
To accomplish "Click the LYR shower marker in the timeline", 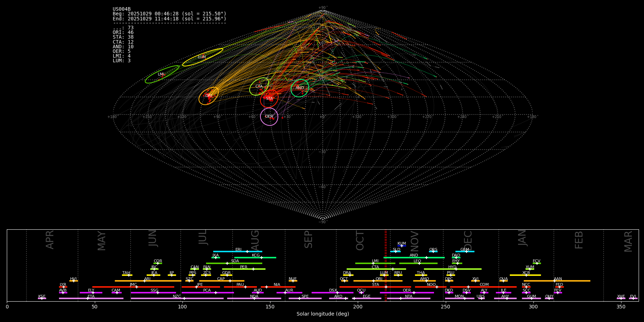I will pyautogui.click(x=63, y=287).
